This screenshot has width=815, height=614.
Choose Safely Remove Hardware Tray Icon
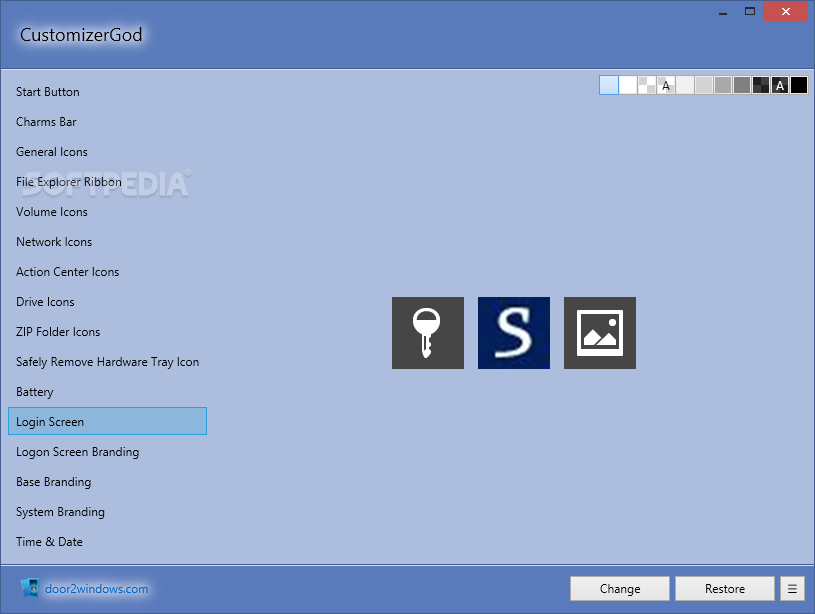pos(108,362)
